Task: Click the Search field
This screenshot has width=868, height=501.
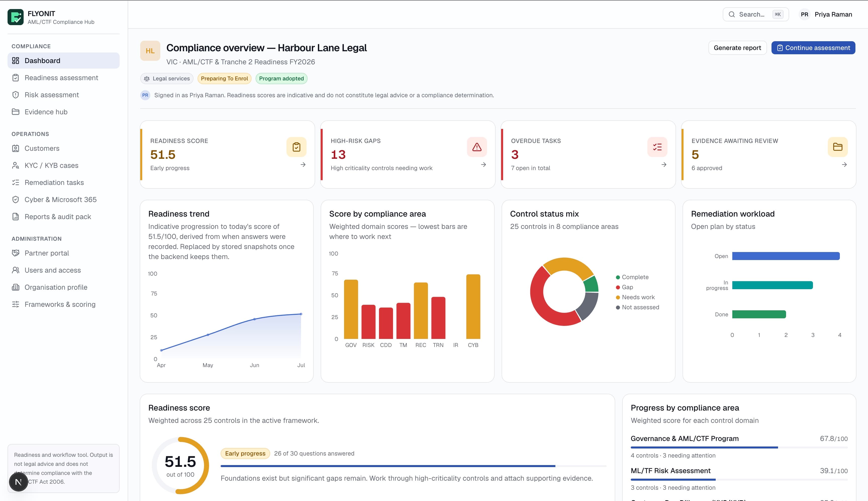Action: point(755,14)
